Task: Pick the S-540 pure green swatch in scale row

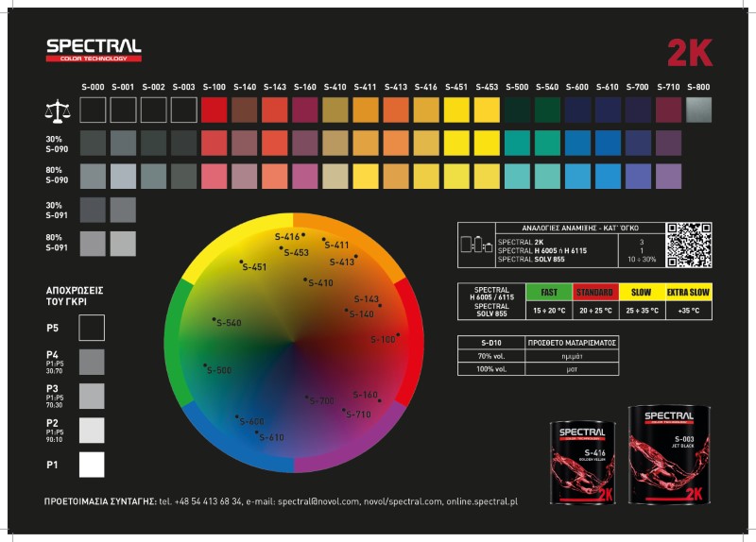Action: (547, 110)
